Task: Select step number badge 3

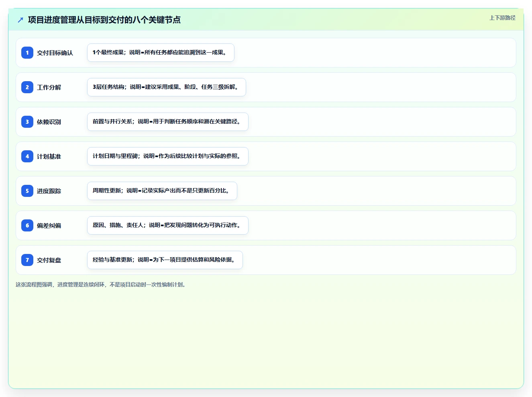Action: point(27,122)
